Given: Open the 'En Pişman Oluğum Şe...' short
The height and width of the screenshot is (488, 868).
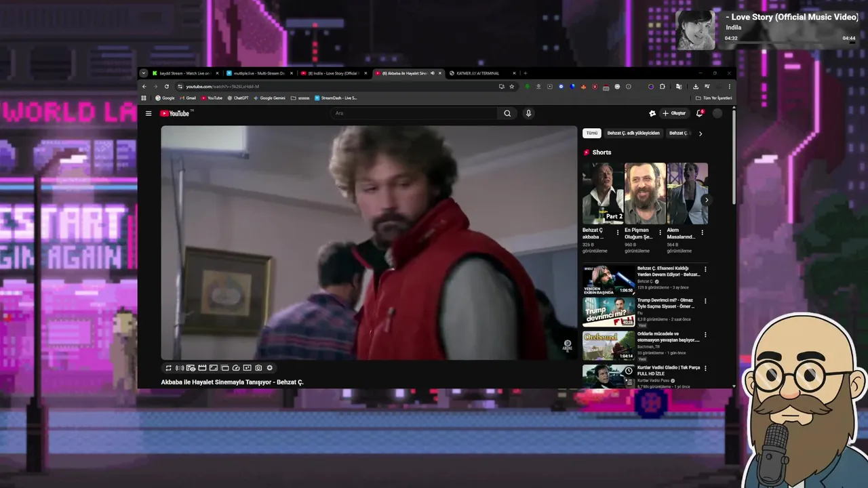Looking at the screenshot, I should [x=645, y=193].
